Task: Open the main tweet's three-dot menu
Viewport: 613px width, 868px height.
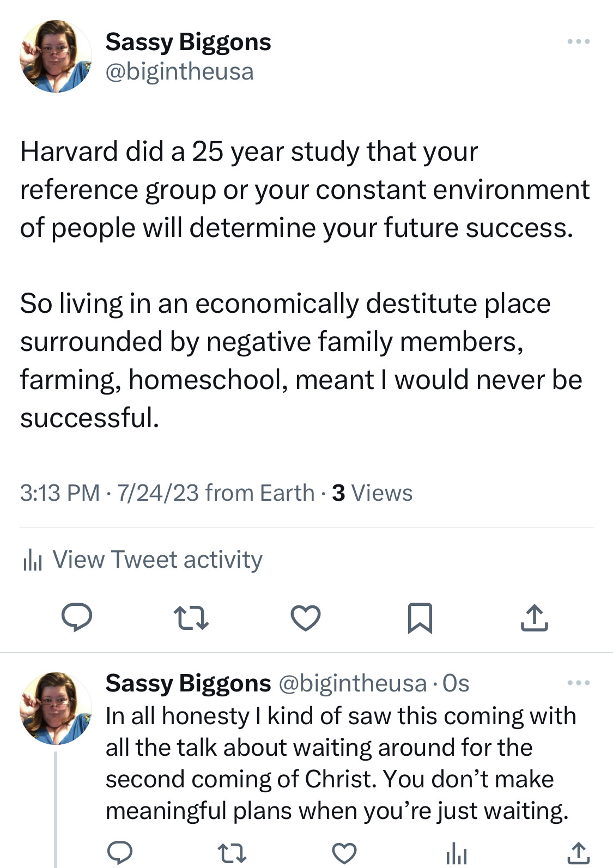Action: [578, 41]
